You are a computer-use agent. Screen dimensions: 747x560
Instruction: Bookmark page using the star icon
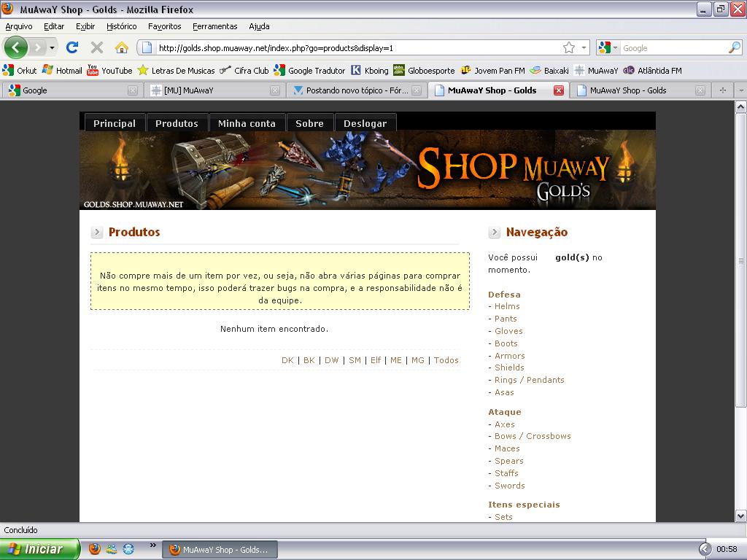click(569, 47)
